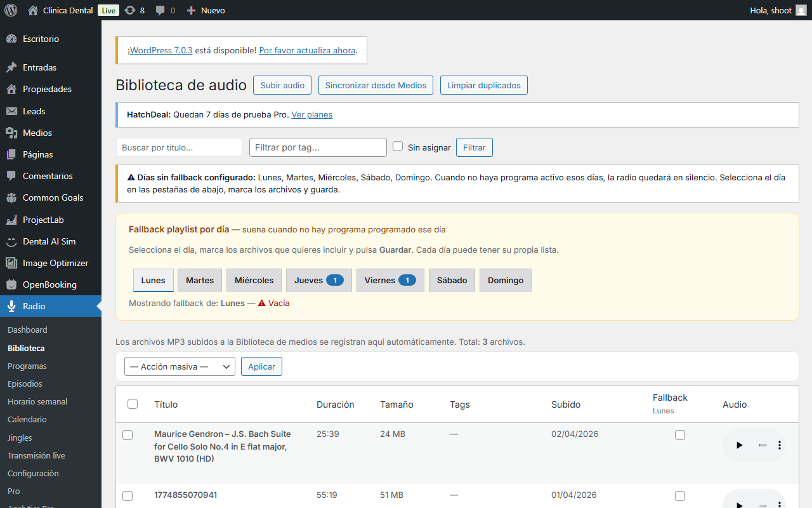The width and height of the screenshot is (812, 508).
Task: Select the 1774855070941 row checkbox
Action: pos(128,496)
